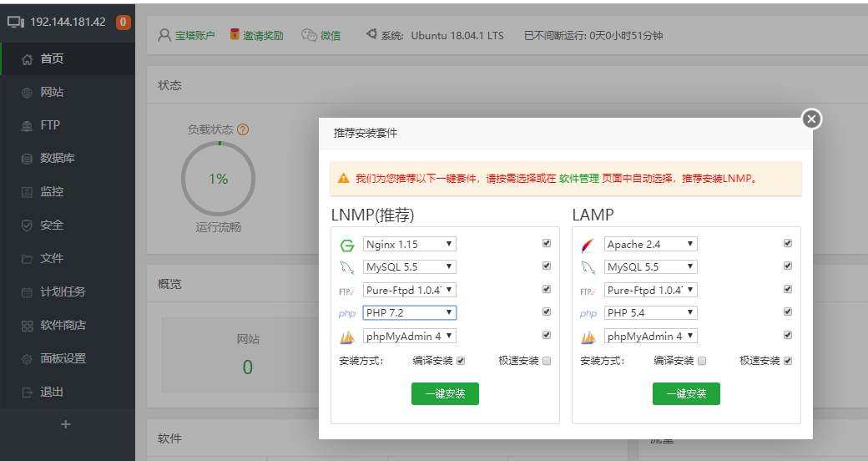Click 一键安装 button under LNMP
This screenshot has height=461, width=868.
click(x=445, y=394)
